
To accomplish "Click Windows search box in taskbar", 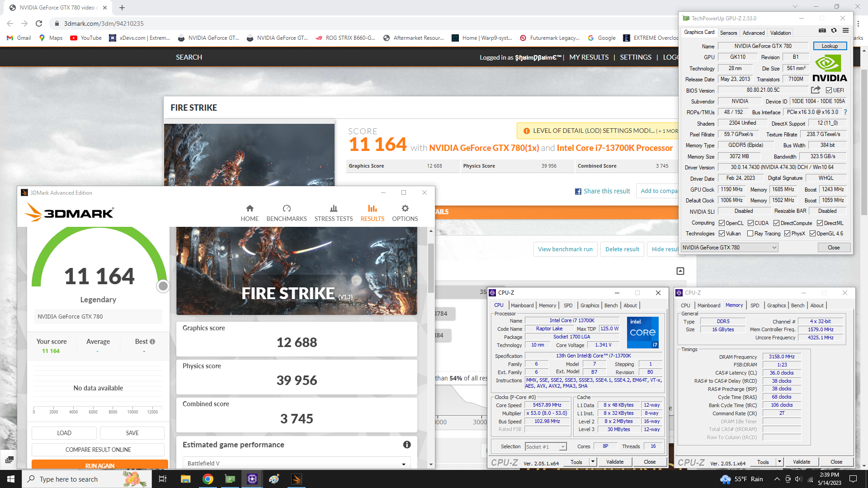I will coord(87,479).
